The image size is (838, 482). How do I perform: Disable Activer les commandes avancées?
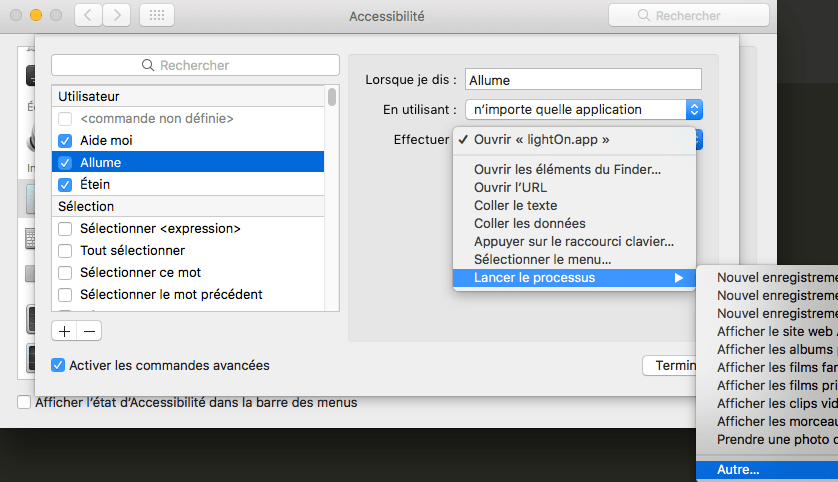(58, 366)
